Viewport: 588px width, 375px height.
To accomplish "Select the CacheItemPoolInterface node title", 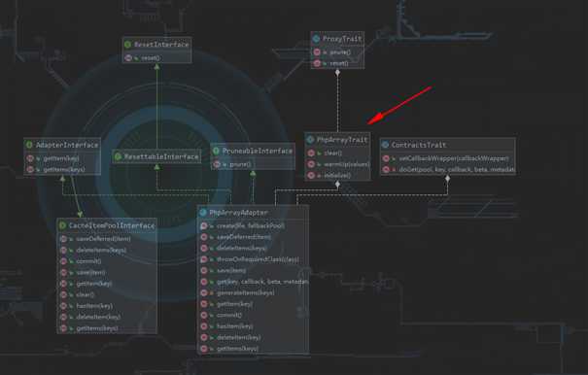I will click(x=112, y=225).
